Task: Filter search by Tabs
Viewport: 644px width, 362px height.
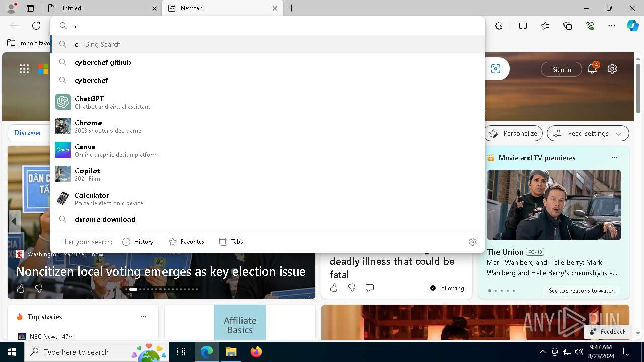Action: pos(231,242)
